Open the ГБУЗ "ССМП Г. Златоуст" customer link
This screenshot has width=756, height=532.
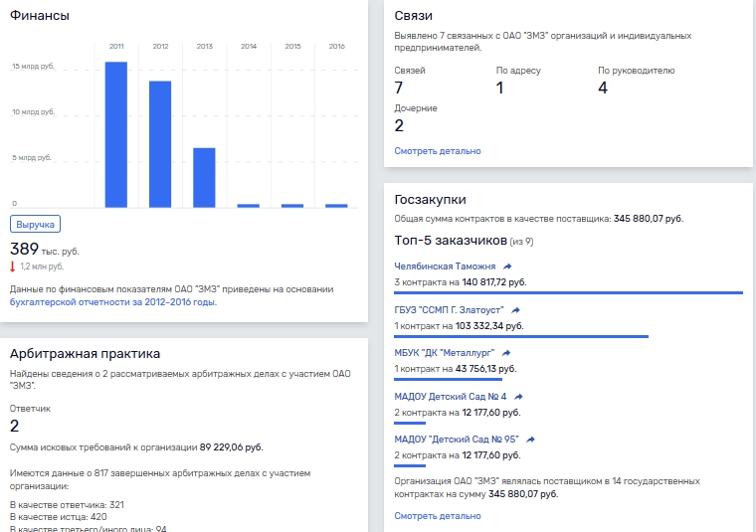(x=449, y=310)
